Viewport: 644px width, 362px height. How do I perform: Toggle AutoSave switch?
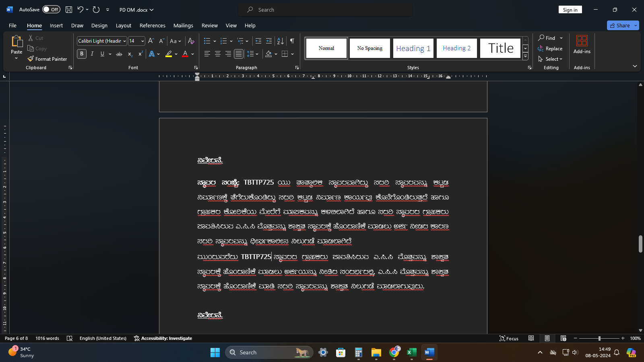(x=51, y=10)
